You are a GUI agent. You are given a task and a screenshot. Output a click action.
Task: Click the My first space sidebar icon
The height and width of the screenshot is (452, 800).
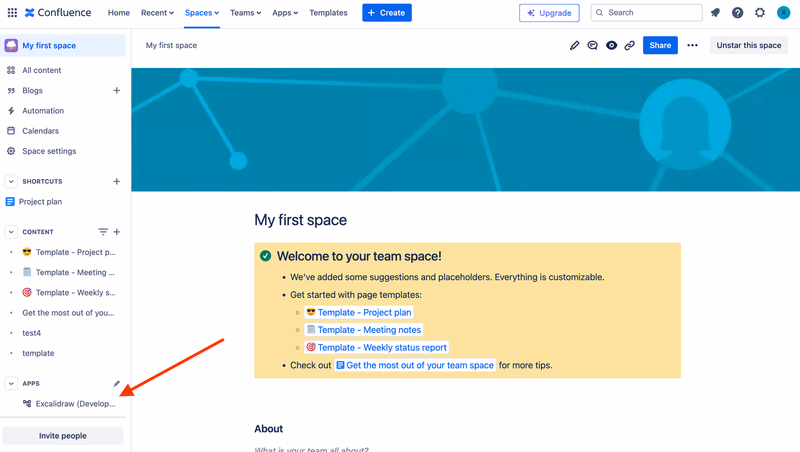[x=11, y=45]
